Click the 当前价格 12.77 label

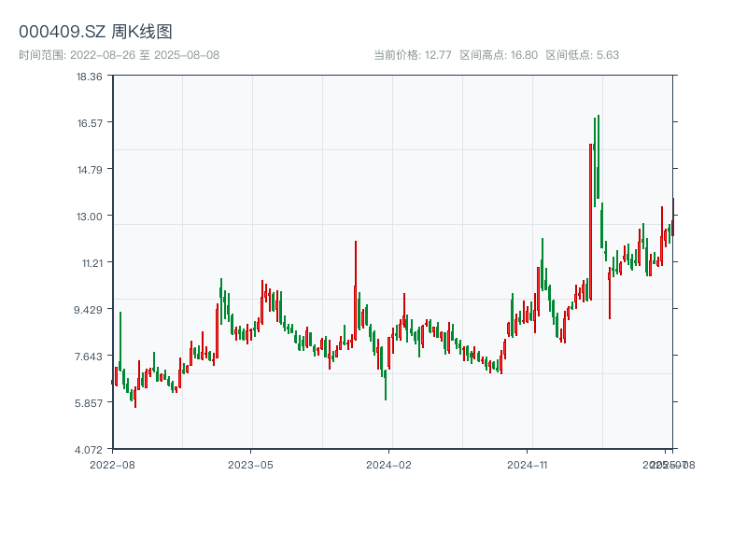pyautogui.click(x=412, y=55)
